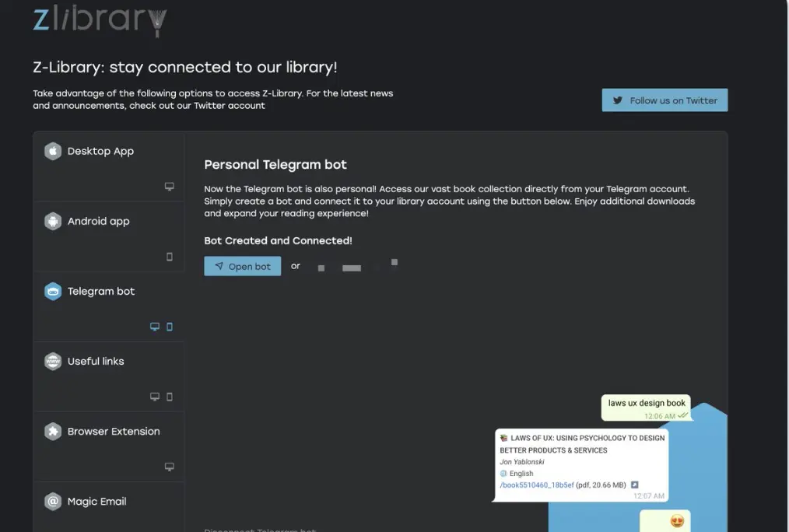
Task: Click the blue monitor icon under Telegram bot
Action: (155, 327)
